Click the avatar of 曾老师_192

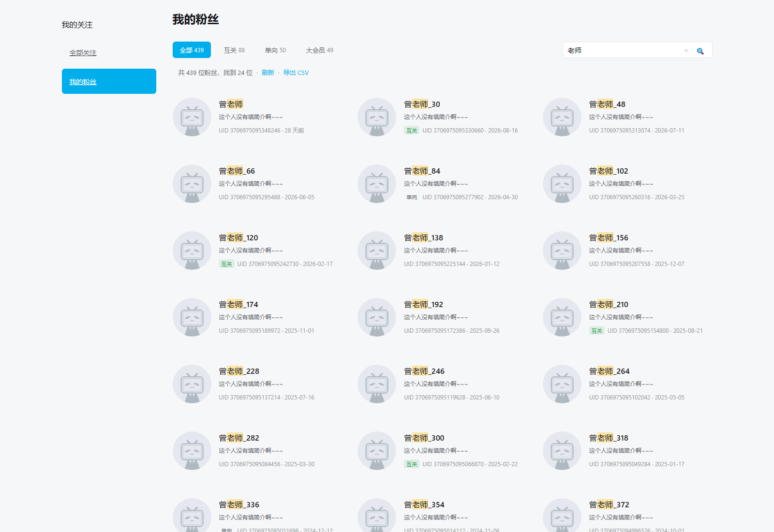click(377, 317)
